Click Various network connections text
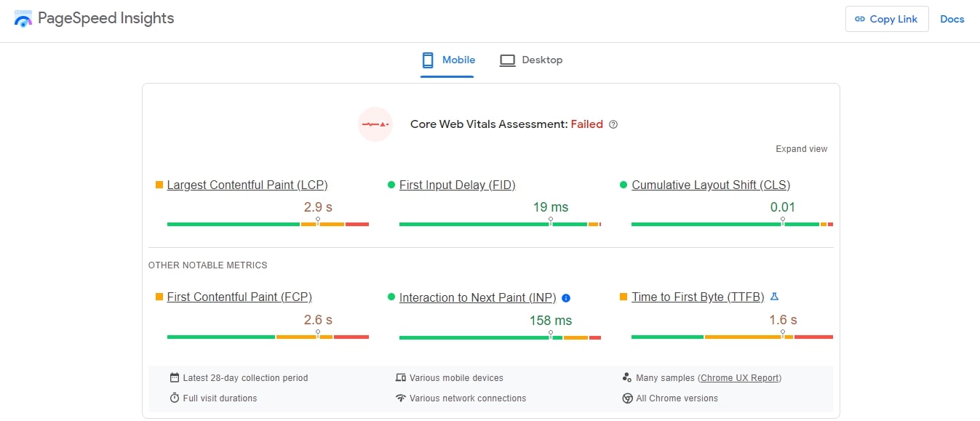This screenshot has height=421, width=980. pyautogui.click(x=468, y=398)
